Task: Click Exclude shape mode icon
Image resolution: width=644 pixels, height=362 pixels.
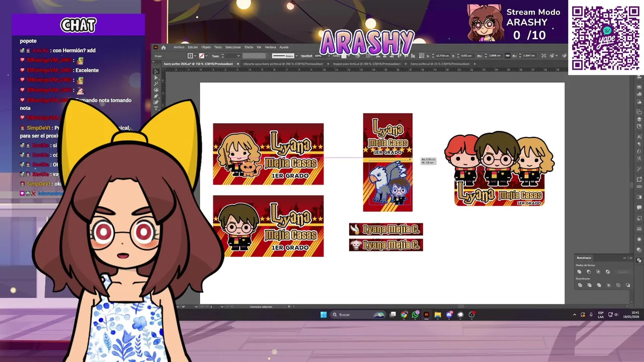Action: point(608,271)
